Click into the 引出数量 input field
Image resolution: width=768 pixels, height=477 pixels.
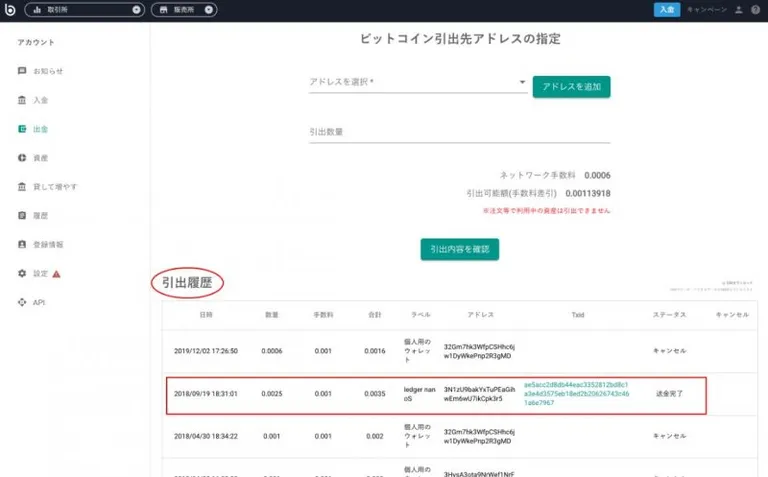pyautogui.click(x=459, y=132)
